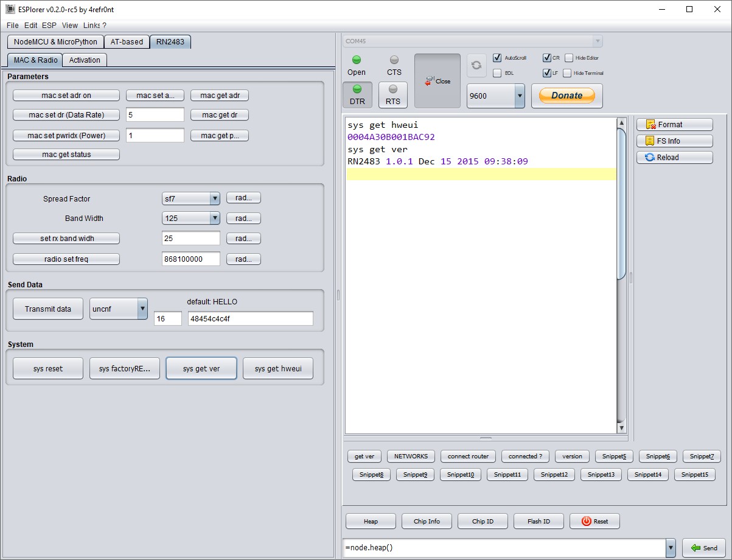Screen dimensions: 732x560
Task: Open the Spread Factor sf7 dropdown
Action: tap(214, 198)
